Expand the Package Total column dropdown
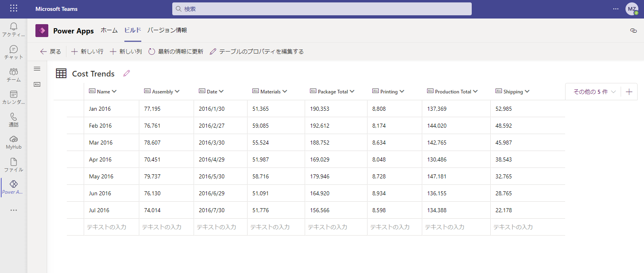Screen dimensions: 644x273 click(x=352, y=91)
